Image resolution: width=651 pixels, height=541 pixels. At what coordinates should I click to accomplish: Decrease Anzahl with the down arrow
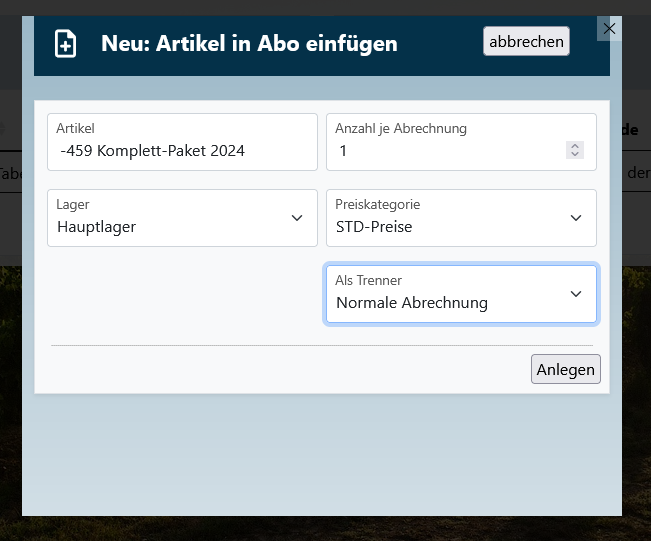click(x=574, y=155)
